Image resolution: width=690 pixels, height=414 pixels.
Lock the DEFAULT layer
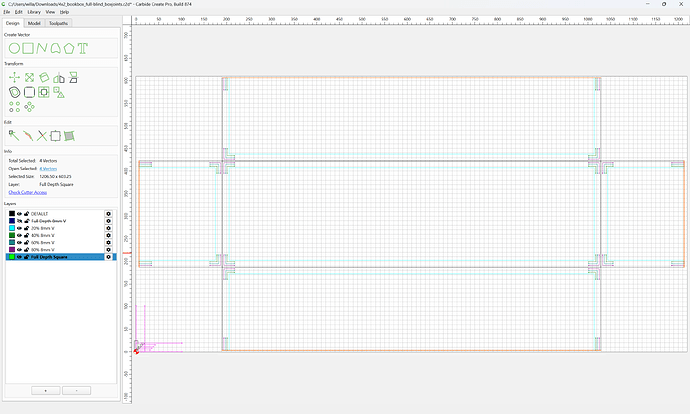click(26, 214)
